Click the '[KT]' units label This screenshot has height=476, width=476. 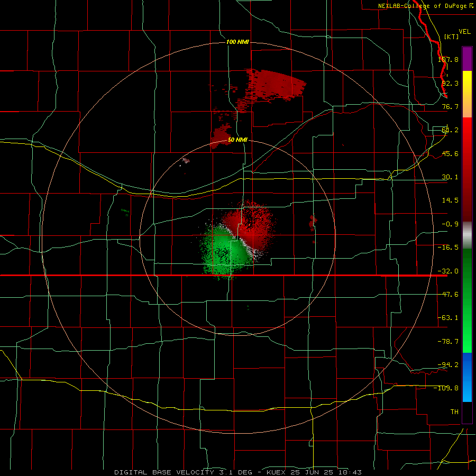[x=452, y=36]
